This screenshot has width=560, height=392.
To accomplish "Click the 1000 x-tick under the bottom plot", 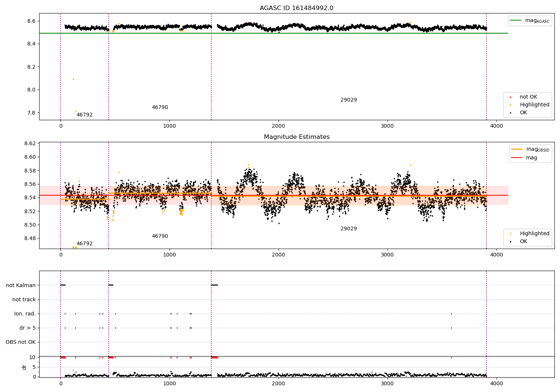I will click(x=169, y=383).
